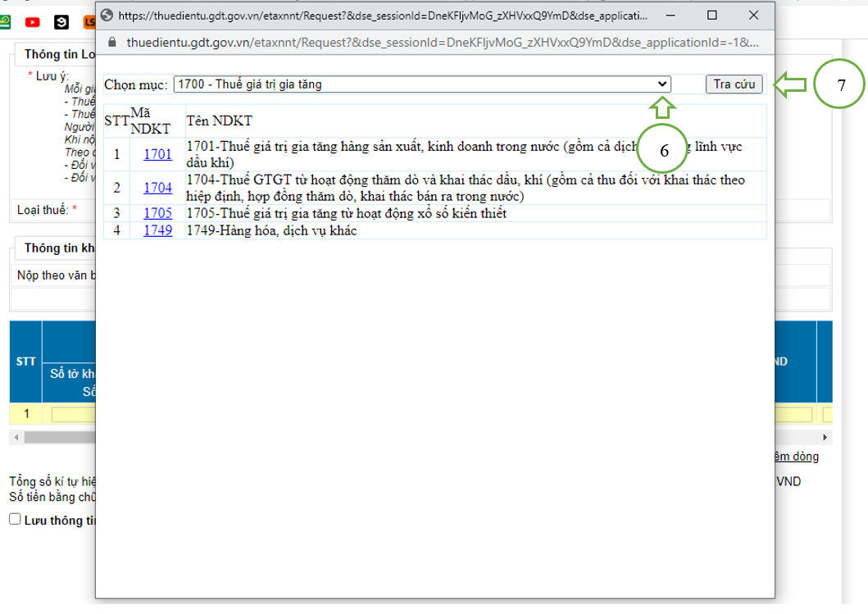The width and height of the screenshot is (868, 614).
Task: Click scrollbar right arrow under the table
Action: coord(825,438)
